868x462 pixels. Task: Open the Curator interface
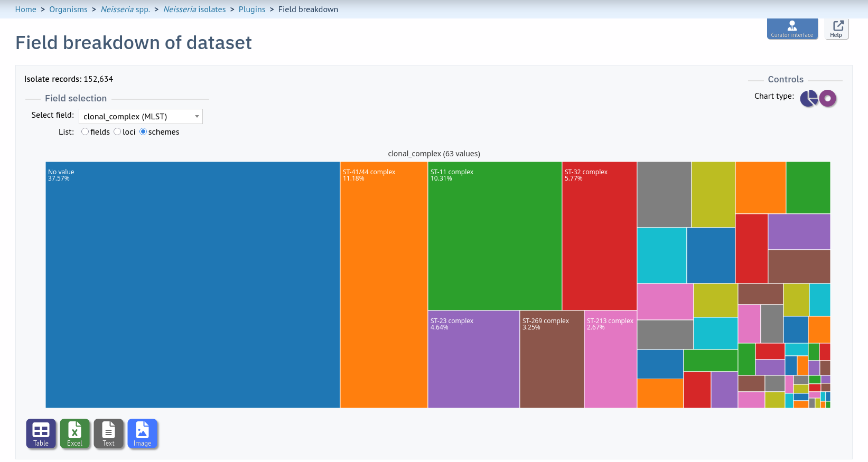pos(792,29)
